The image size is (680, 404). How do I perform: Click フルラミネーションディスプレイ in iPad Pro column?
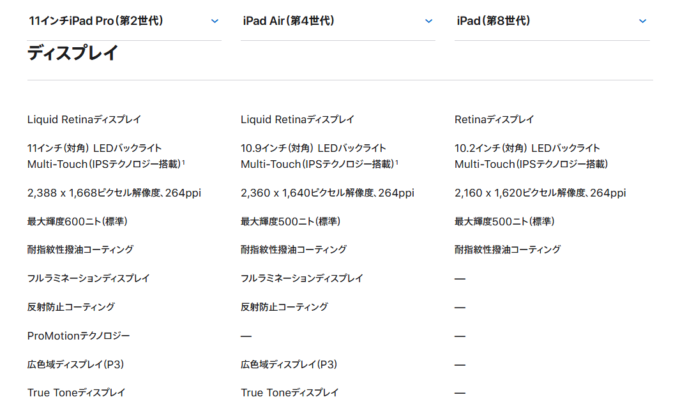(x=88, y=278)
